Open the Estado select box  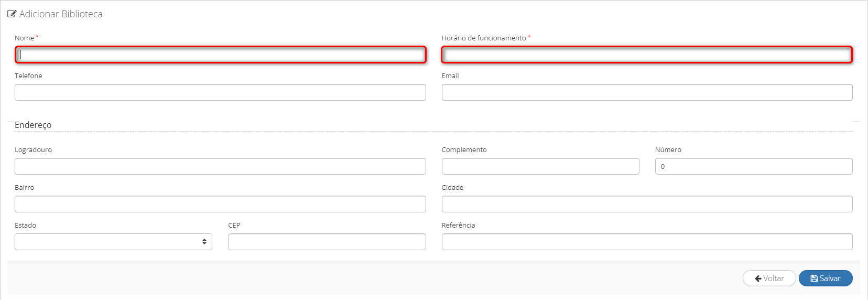point(113,242)
